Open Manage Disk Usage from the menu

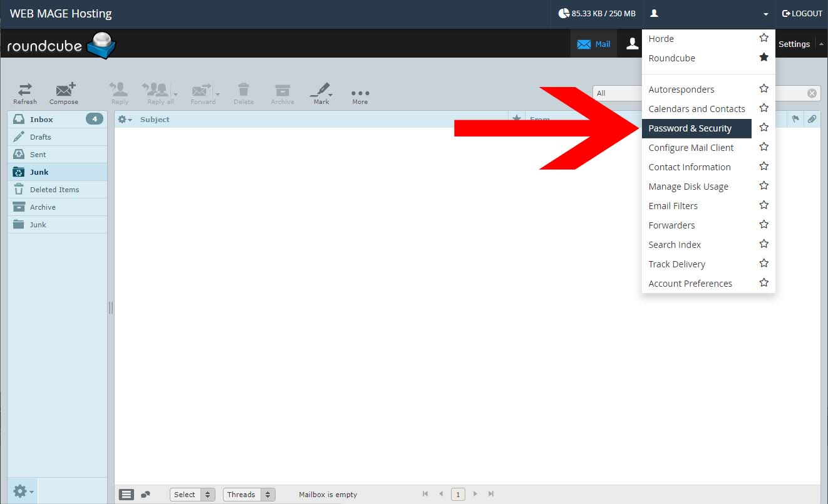click(x=688, y=186)
